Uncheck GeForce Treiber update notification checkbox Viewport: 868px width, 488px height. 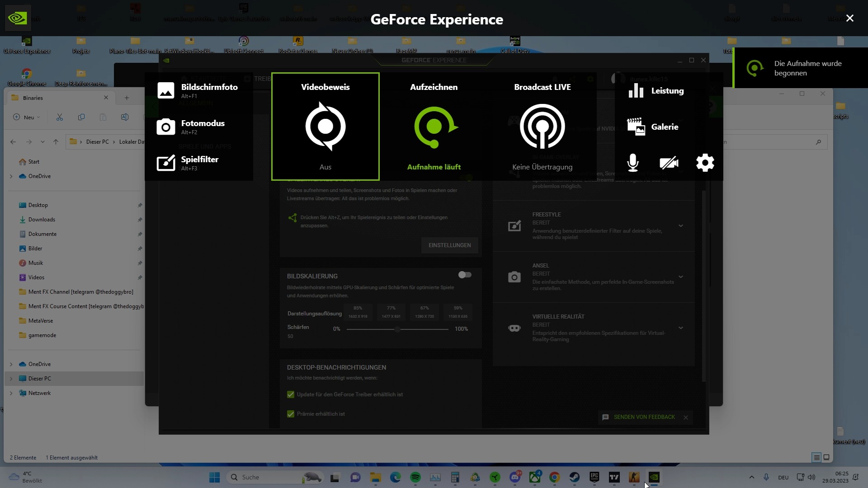(x=291, y=394)
